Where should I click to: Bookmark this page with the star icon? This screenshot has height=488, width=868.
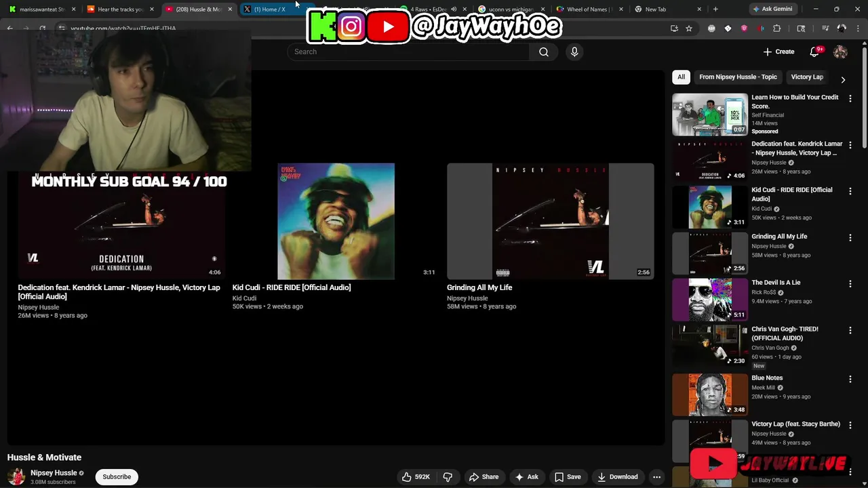[689, 28]
